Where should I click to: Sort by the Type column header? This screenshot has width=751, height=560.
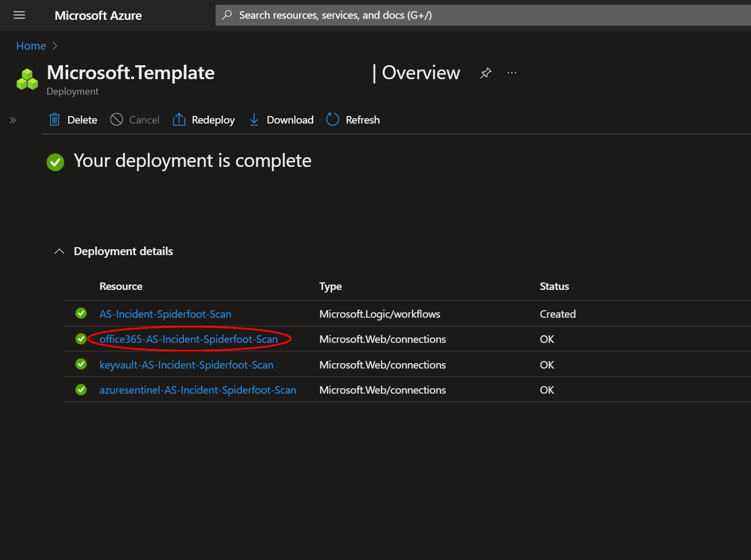pos(331,286)
